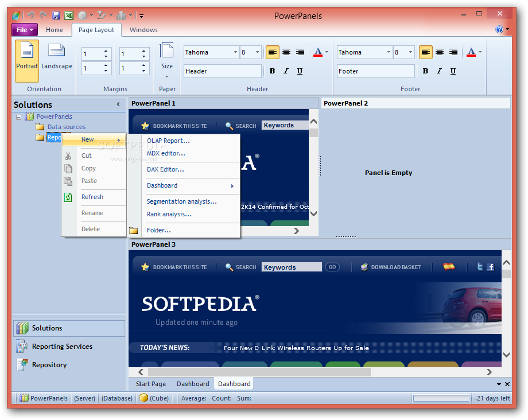Apply Header font color red A
This screenshot has height=420, width=528.
pyautogui.click(x=317, y=52)
